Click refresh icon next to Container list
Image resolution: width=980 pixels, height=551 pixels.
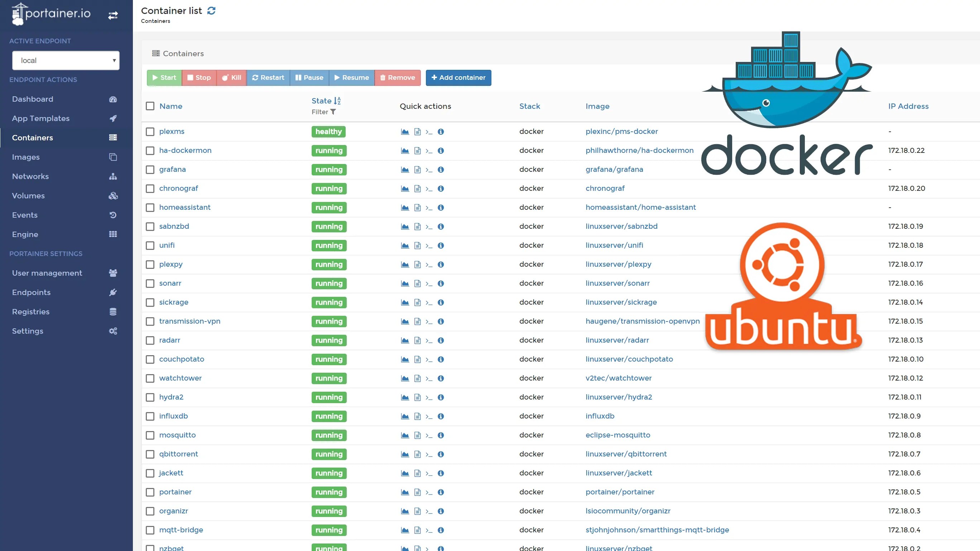coord(212,11)
